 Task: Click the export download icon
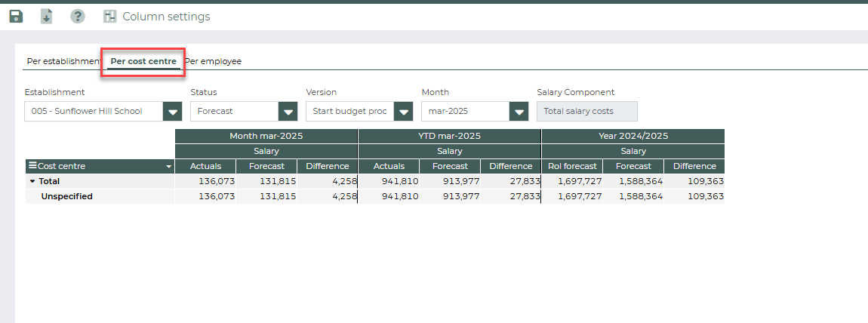click(47, 16)
